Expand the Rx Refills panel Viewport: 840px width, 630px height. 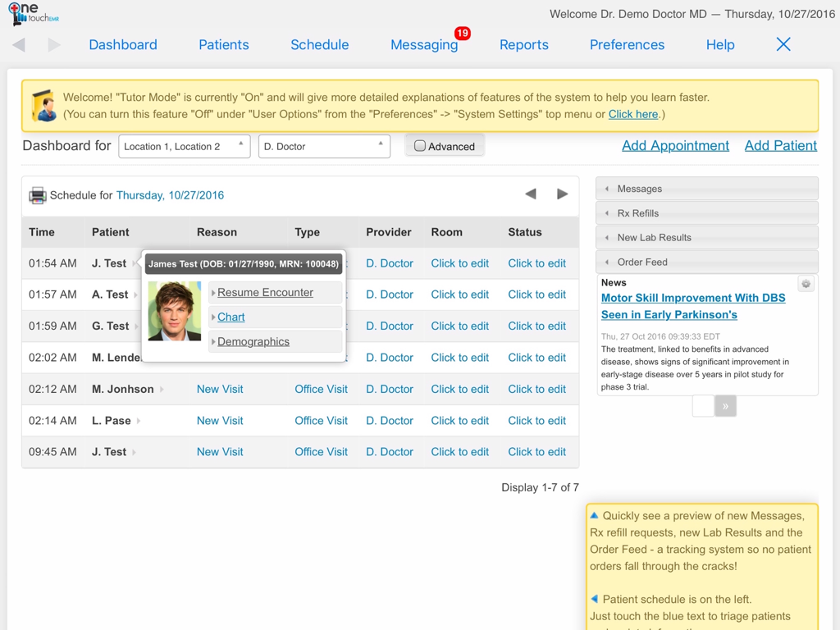click(706, 213)
